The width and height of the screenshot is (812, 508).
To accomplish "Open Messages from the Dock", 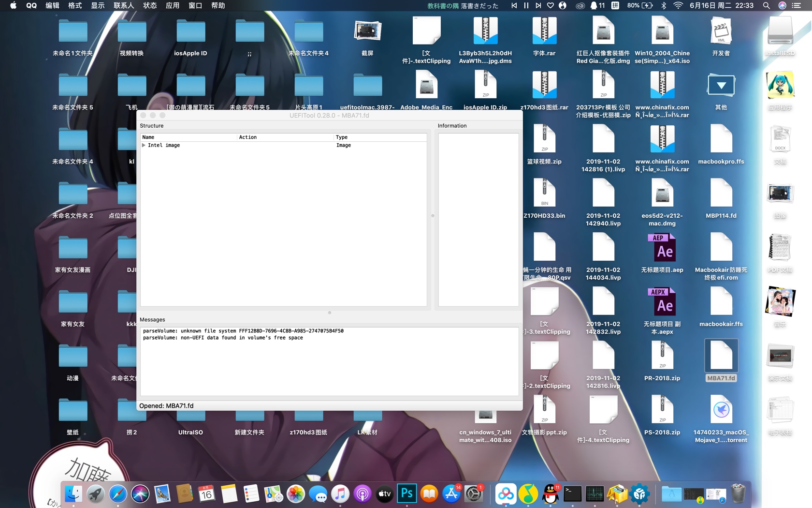I will tap(318, 494).
